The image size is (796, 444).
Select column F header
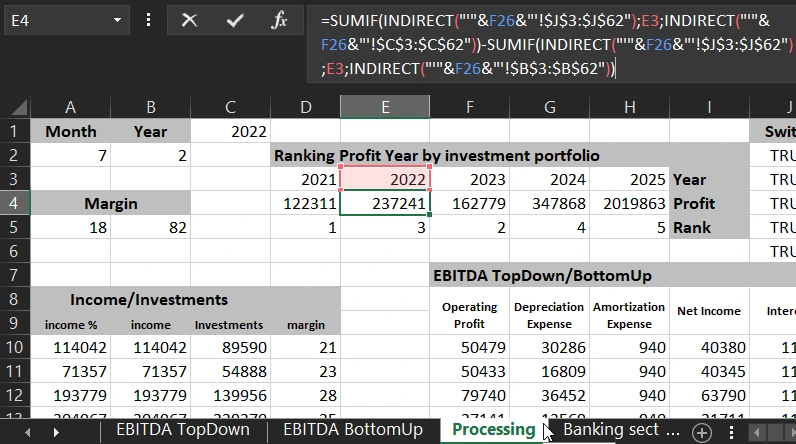coord(470,107)
